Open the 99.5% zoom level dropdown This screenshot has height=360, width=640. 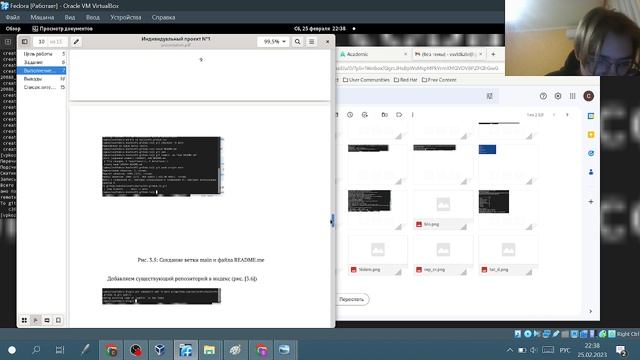(274, 42)
